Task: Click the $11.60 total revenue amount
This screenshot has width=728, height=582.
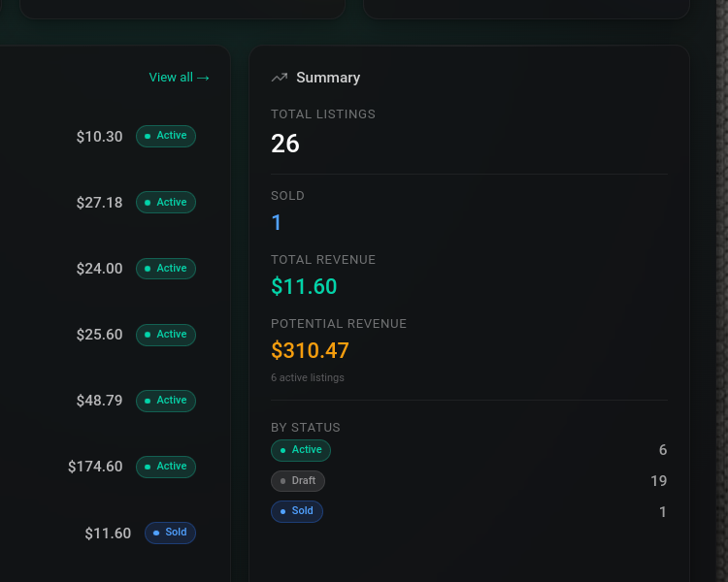Action: (x=304, y=286)
